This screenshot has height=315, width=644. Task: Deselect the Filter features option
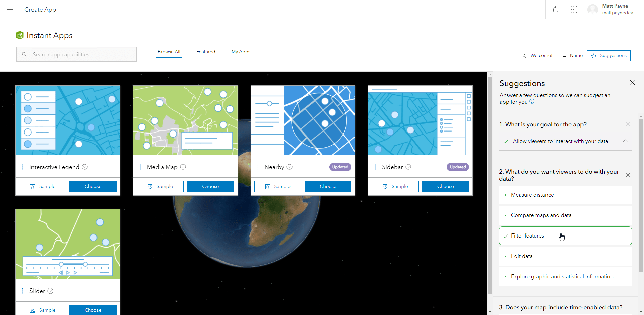[x=565, y=236]
